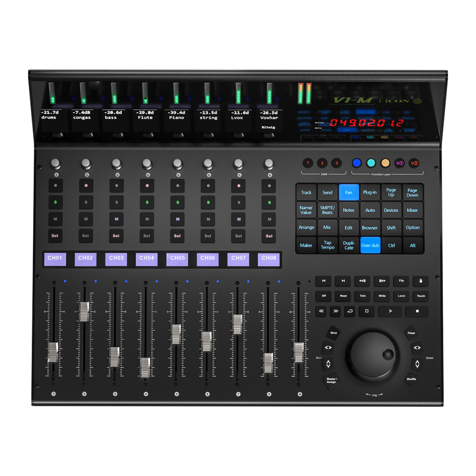
Task: Click the Duplicate button
Action: (x=349, y=245)
